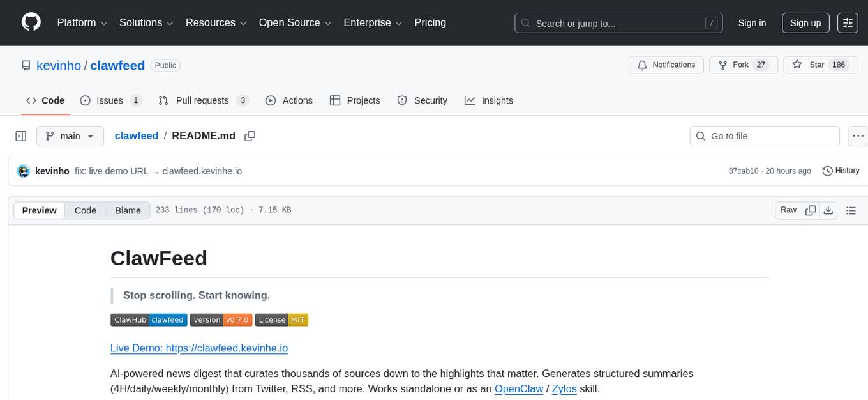
Task: Copy the README.md file path
Action: click(250, 136)
